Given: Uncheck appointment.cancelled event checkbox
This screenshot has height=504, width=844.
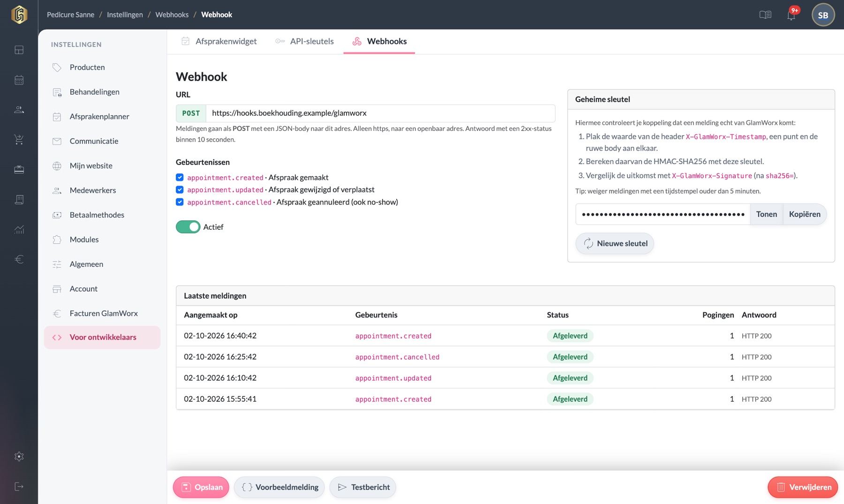Looking at the screenshot, I should point(180,202).
